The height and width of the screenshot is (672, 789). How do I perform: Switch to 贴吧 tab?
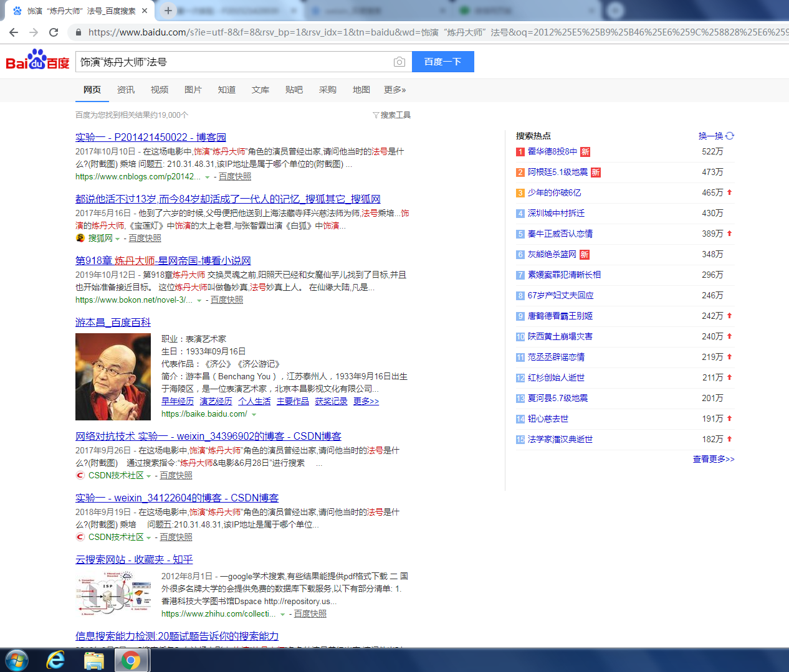294,90
